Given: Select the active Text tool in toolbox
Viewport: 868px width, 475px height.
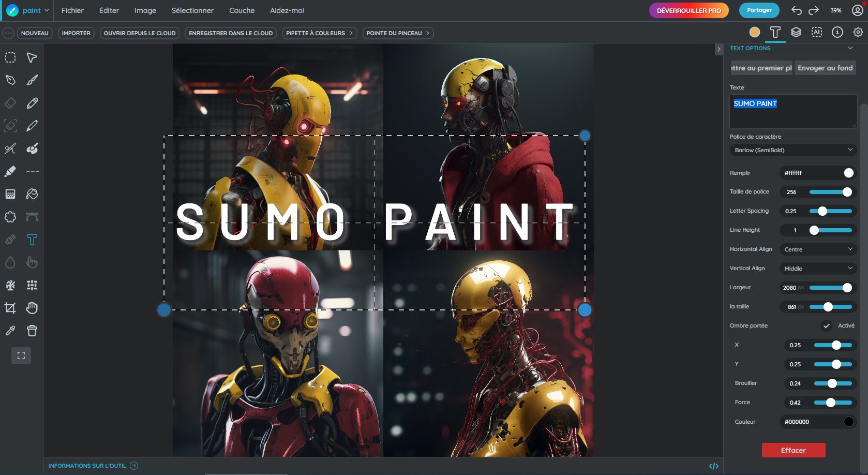Looking at the screenshot, I should coord(32,240).
